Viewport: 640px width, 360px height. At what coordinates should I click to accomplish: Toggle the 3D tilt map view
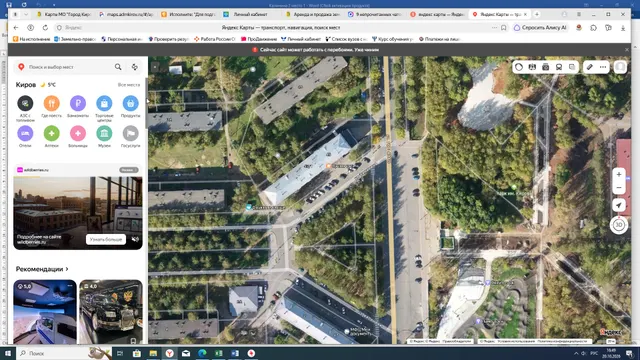coord(619,225)
